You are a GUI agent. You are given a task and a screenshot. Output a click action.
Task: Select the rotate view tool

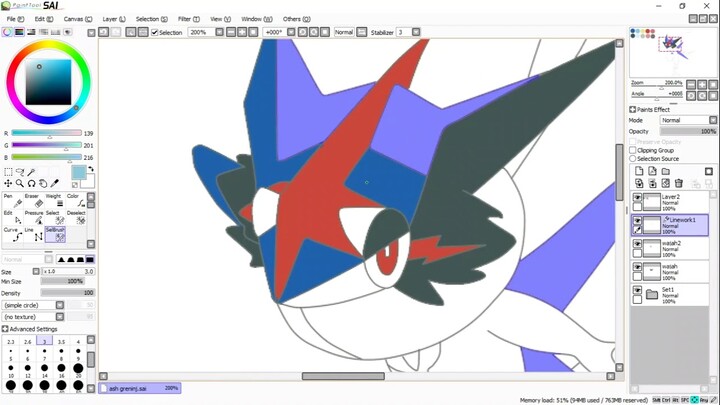(x=31, y=183)
